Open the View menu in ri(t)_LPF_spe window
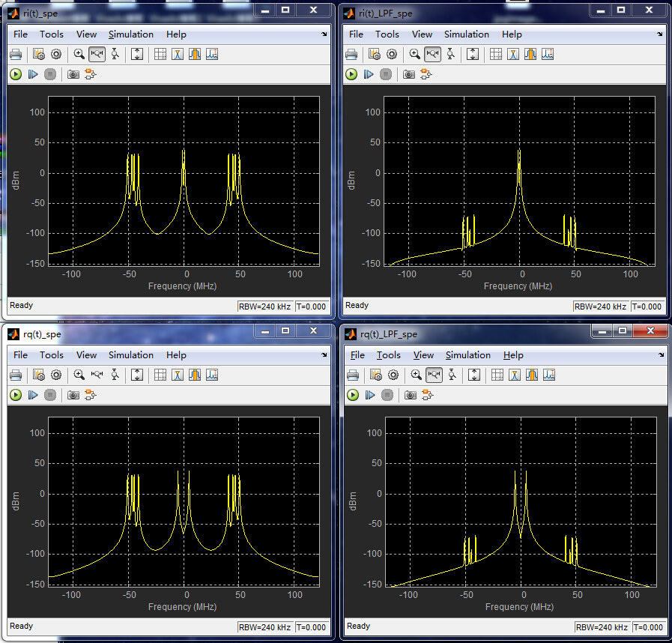Viewport: 672px width, 643px height. click(x=422, y=34)
